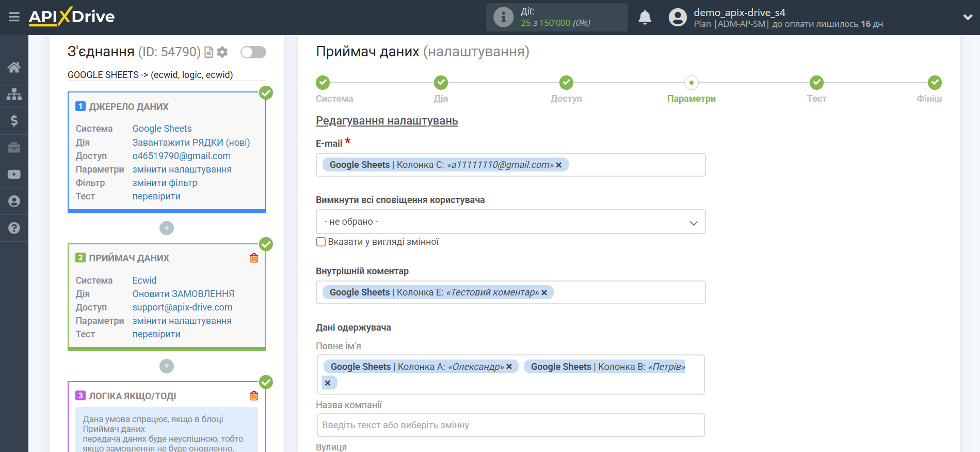Click Оновити ЗАМОВЛЕННЯ link
980x452 pixels.
point(183,294)
